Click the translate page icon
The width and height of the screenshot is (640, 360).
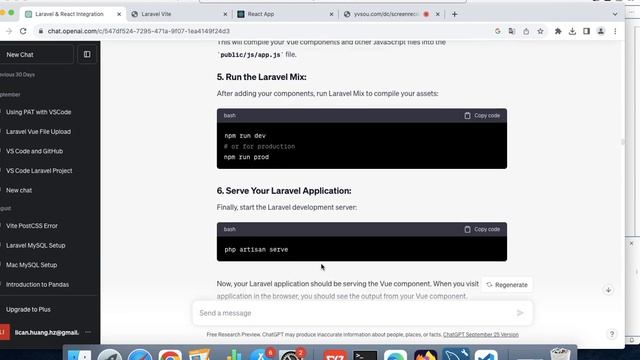511,31
